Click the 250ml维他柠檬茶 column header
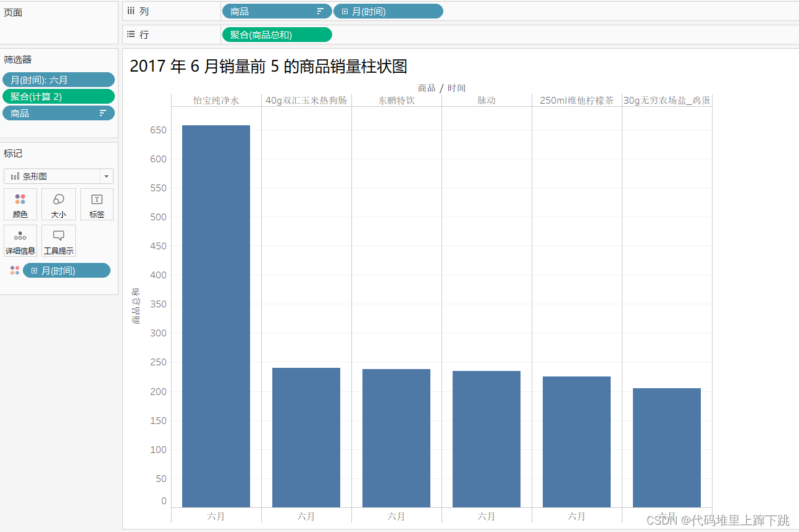799x532 pixels. pos(577,101)
